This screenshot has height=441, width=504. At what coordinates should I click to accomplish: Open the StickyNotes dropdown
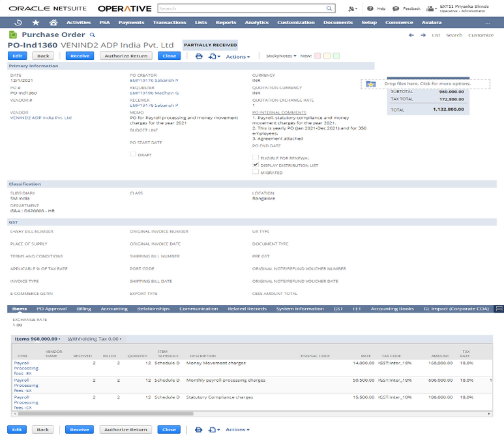[x=281, y=56]
